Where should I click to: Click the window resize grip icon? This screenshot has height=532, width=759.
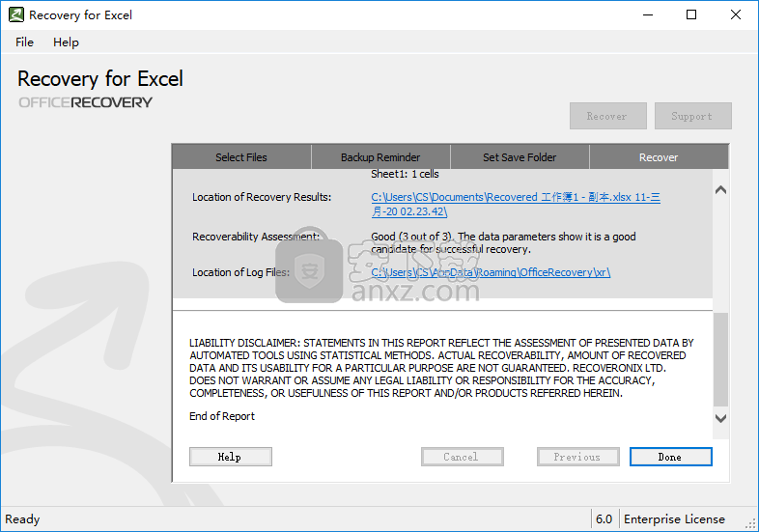tap(750, 523)
